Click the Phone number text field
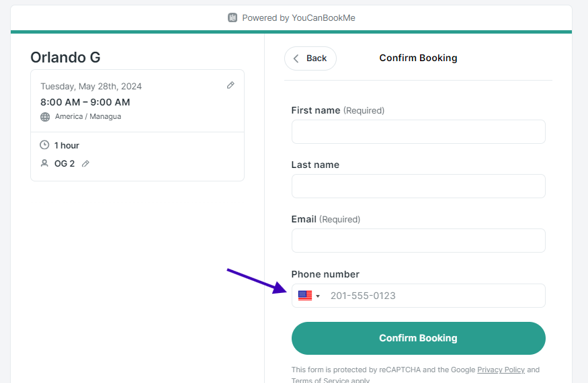The image size is (588, 383). (x=434, y=296)
